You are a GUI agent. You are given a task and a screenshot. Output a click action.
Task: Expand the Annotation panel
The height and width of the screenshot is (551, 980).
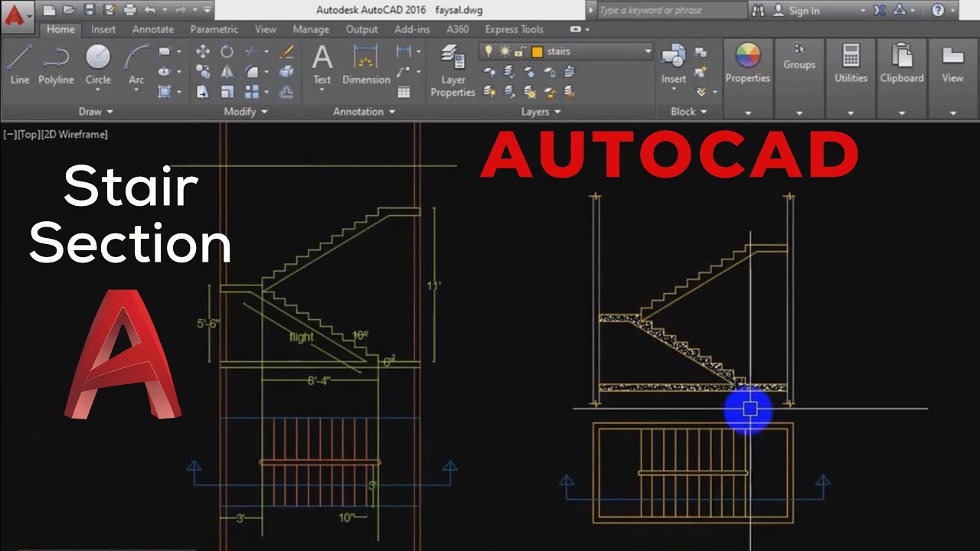(364, 112)
